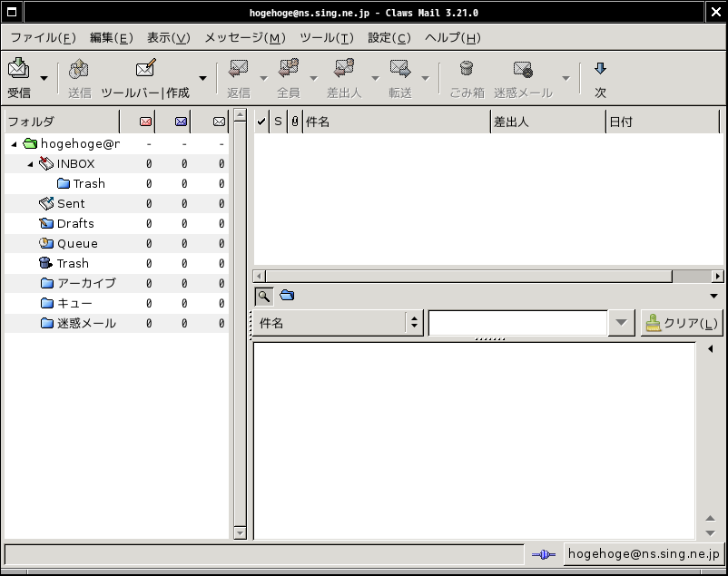Select the Trash subfolder under INBOX

point(116,184)
